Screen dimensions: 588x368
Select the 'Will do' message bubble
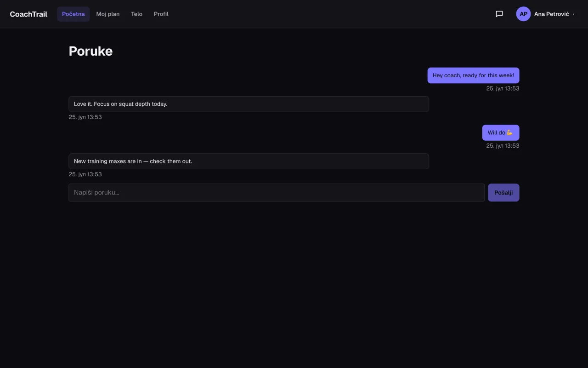[x=501, y=132]
